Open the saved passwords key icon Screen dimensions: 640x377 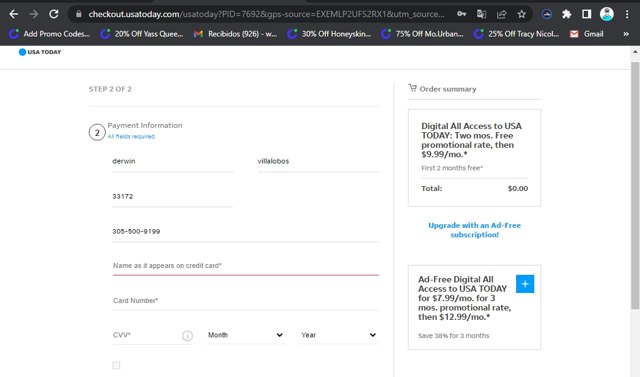point(462,14)
